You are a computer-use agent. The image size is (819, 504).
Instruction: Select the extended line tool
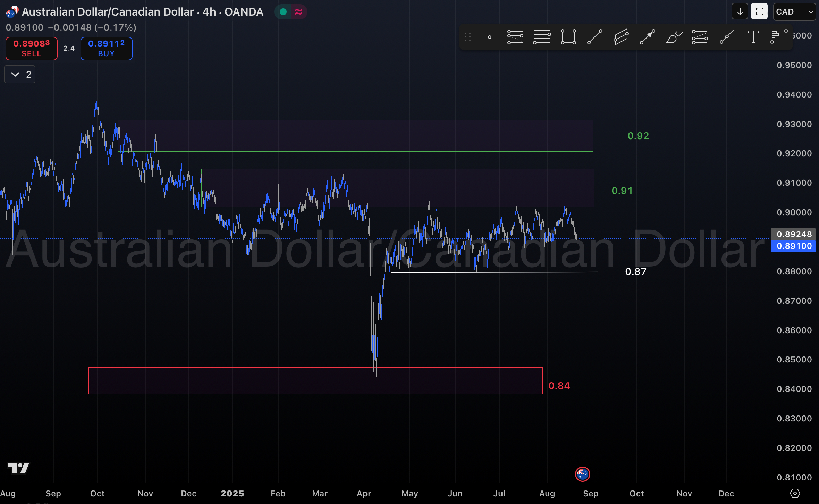click(x=726, y=37)
